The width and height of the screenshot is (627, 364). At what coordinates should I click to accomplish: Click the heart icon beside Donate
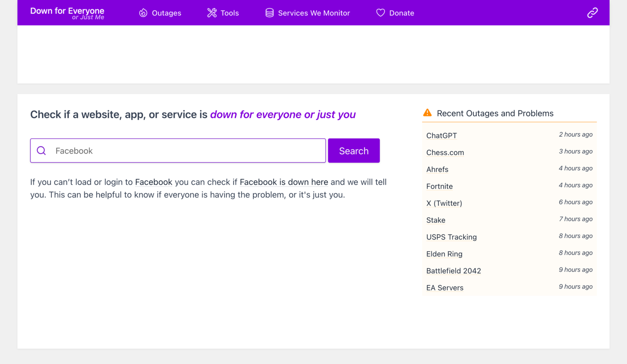380,13
